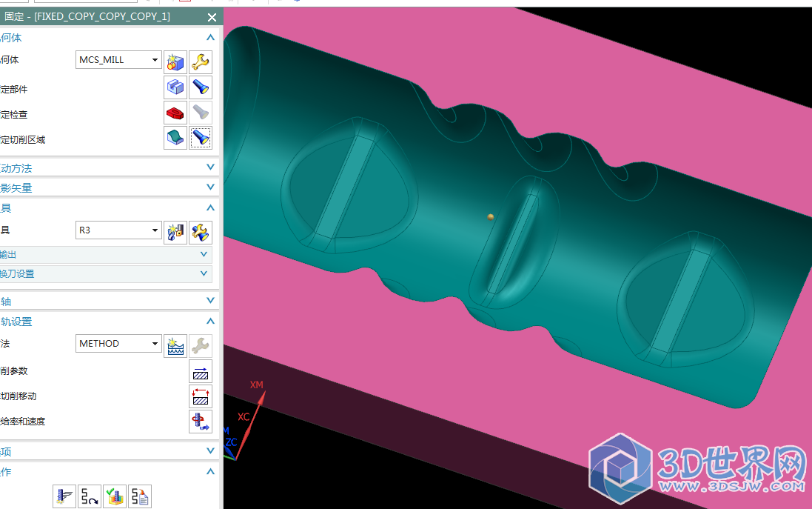
Task: Display part geometry flashlight icon
Action: [x=201, y=87]
